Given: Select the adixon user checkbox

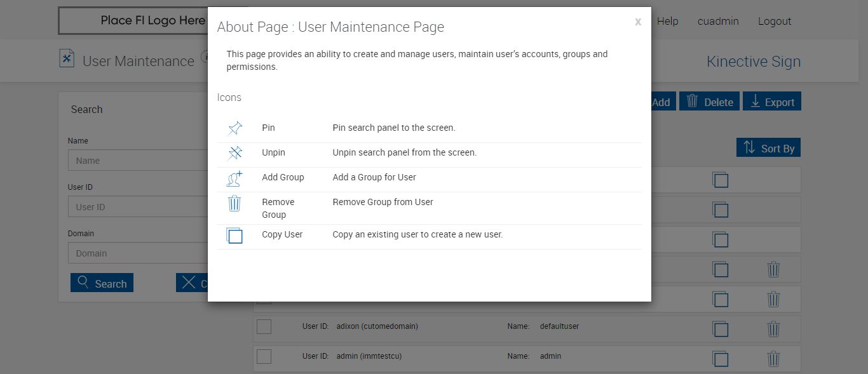Looking at the screenshot, I should tap(264, 326).
